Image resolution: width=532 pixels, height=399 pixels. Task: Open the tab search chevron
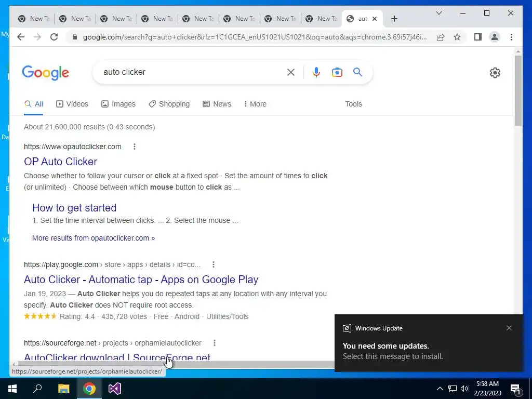coord(438,13)
